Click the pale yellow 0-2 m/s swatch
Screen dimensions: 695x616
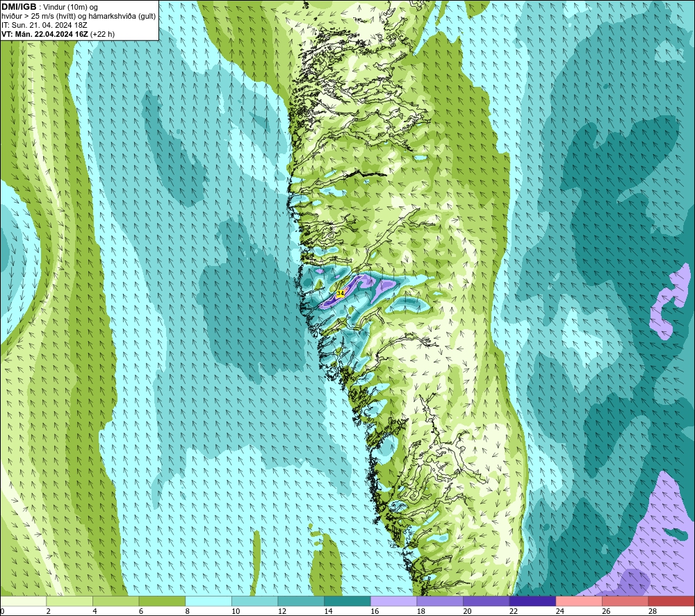point(23,601)
